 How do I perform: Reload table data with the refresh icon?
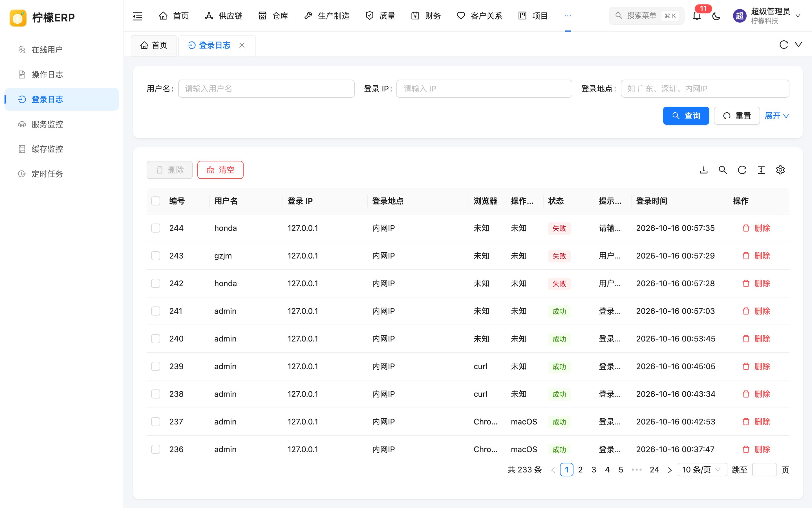[x=742, y=170]
